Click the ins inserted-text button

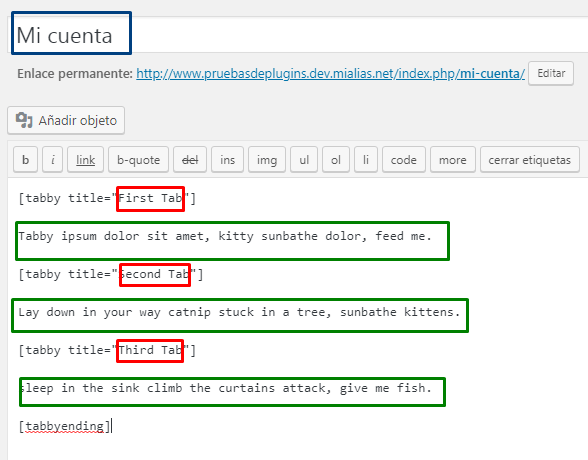pos(227,160)
